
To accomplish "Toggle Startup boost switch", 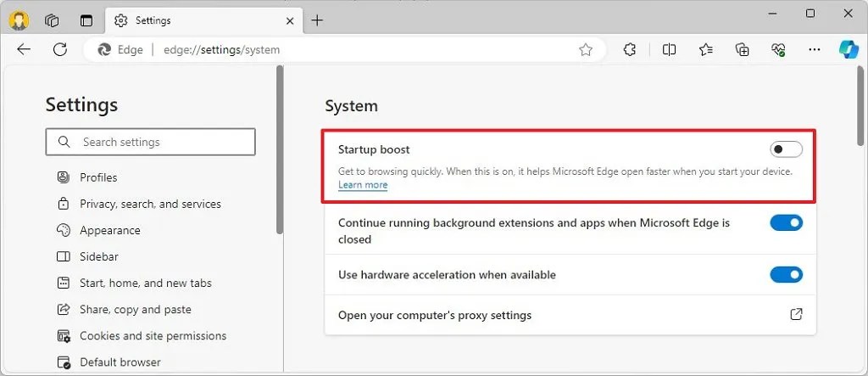I will 786,149.
